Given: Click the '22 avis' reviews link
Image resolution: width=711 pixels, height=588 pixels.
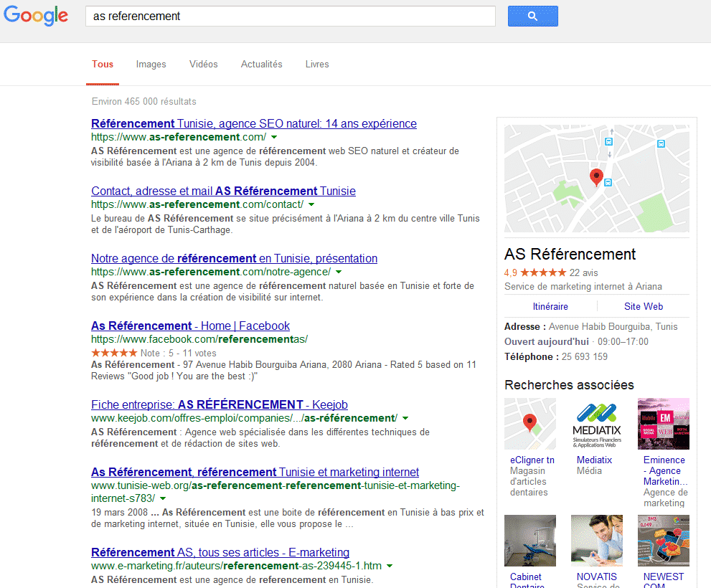Looking at the screenshot, I should (583, 272).
